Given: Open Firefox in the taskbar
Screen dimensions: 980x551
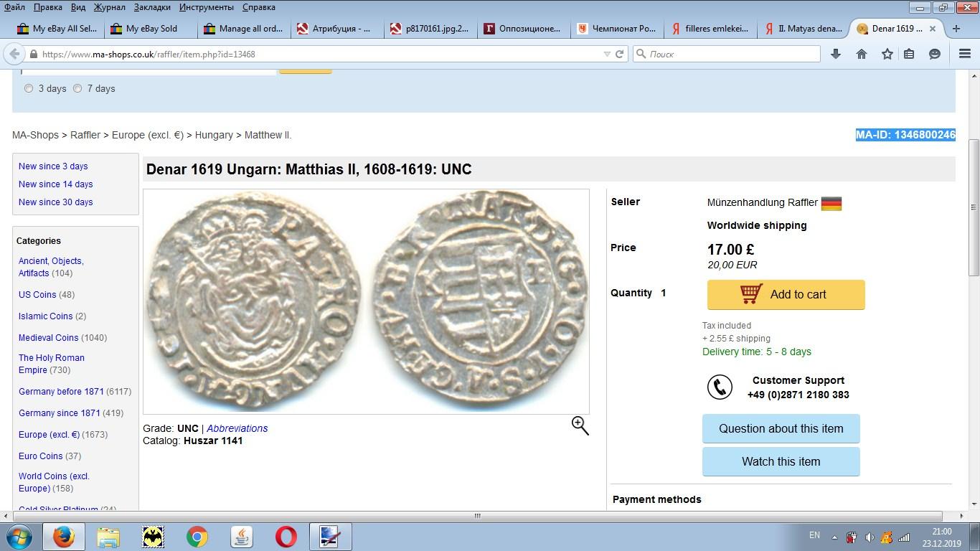Looking at the screenshot, I should point(64,537).
